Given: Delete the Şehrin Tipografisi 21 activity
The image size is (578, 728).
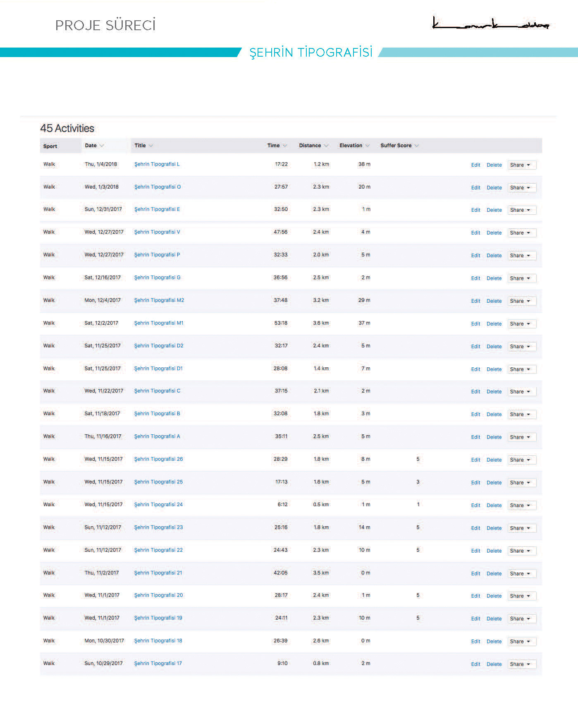Looking at the screenshot, I should (494, 574).
